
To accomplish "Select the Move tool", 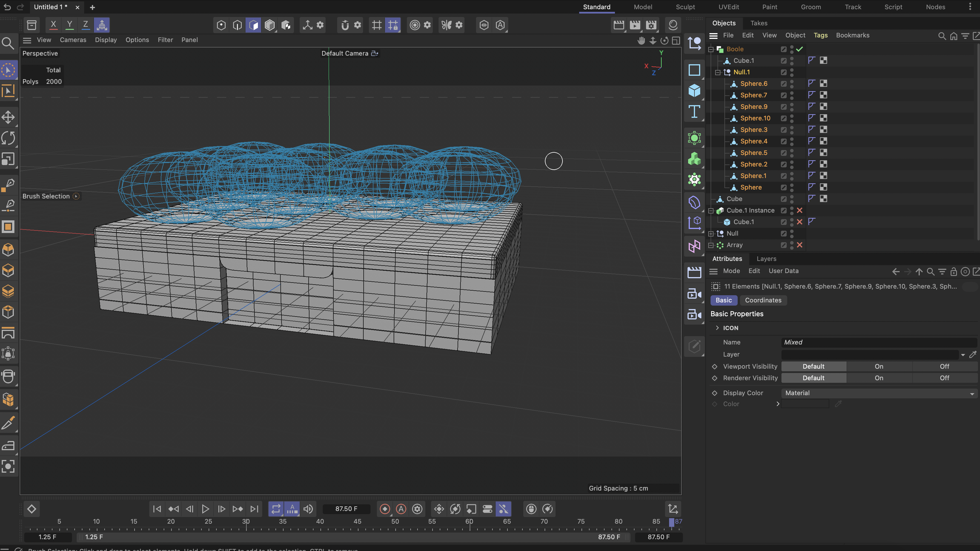I will click(8, 117).
